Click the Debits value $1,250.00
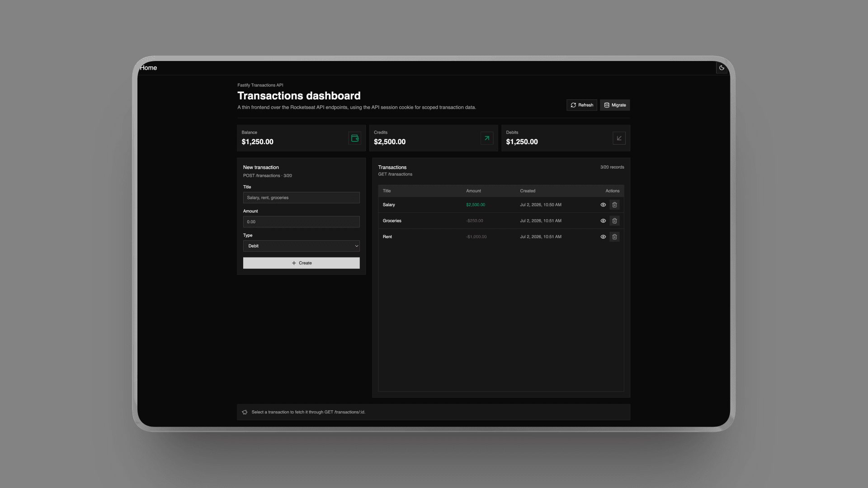868x488 pixels. click(522, 142)
